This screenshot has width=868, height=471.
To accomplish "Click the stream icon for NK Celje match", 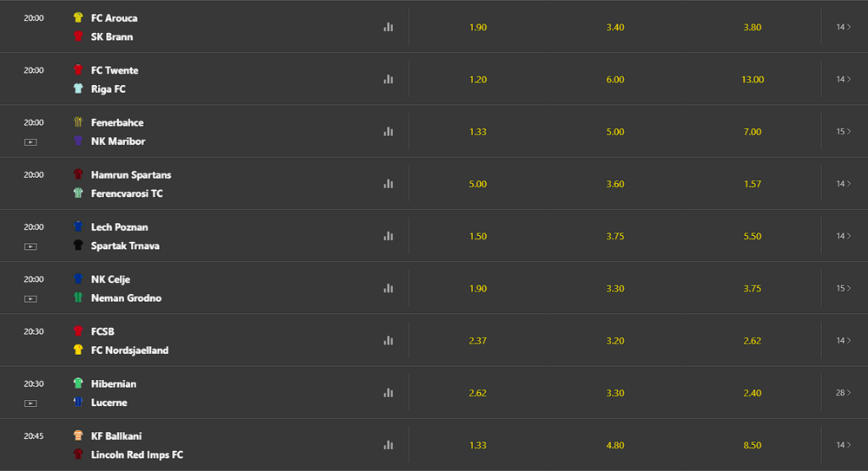I will 30,299.
